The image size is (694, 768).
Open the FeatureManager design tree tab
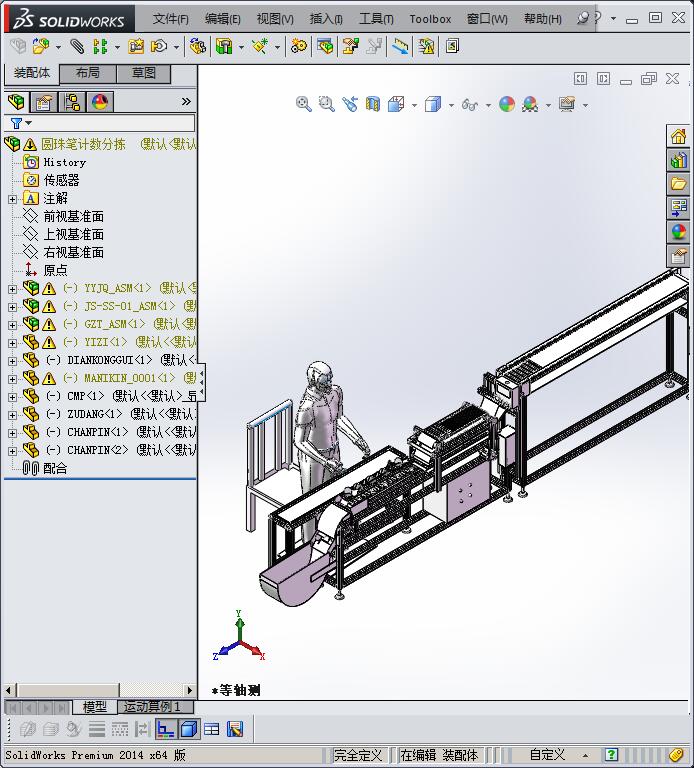click(x=16, y=102)
